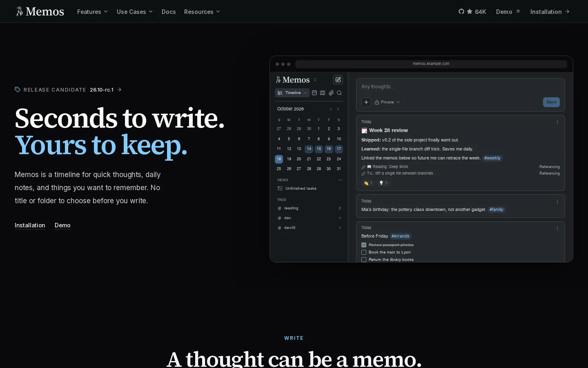Screen dimensions: 588x368
Task: Check the Book the train to Lyon task
Action: [x=364, y=252]
